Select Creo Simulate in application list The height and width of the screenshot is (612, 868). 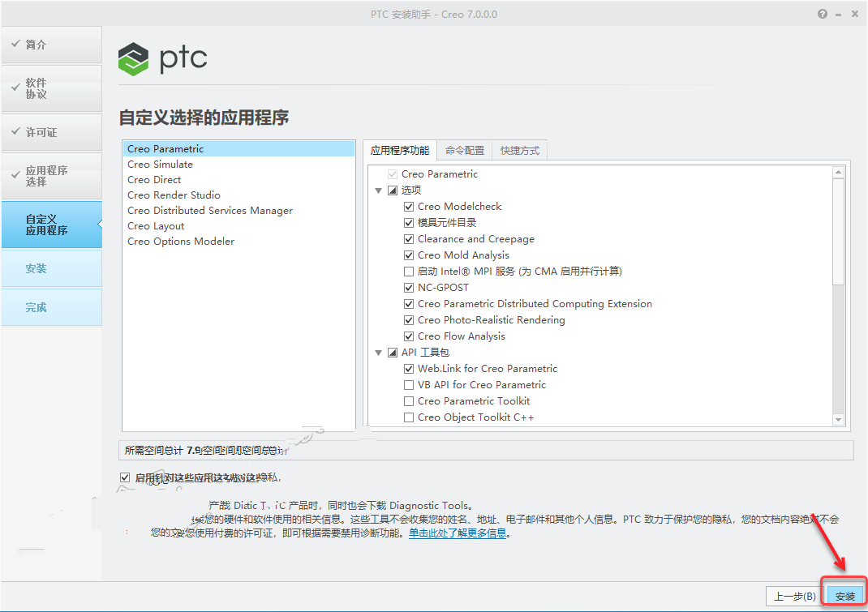coord(238,165)
